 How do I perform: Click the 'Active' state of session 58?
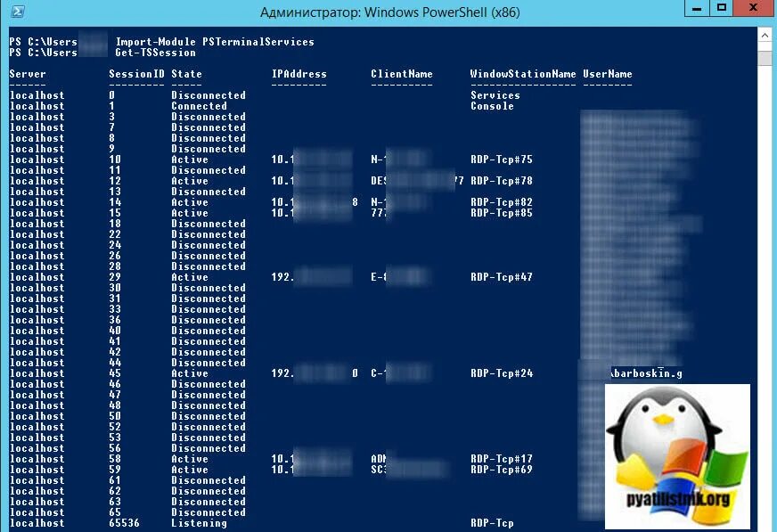pos(189,459)
